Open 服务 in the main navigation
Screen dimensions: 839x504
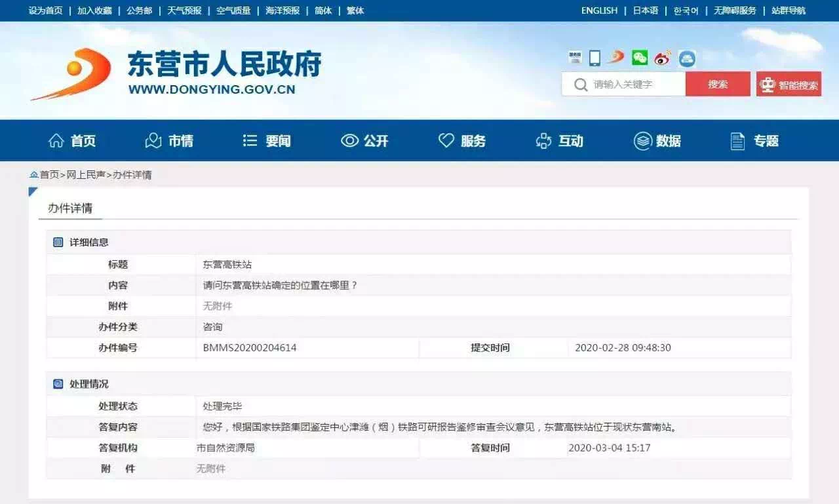[x=473, y=141]
